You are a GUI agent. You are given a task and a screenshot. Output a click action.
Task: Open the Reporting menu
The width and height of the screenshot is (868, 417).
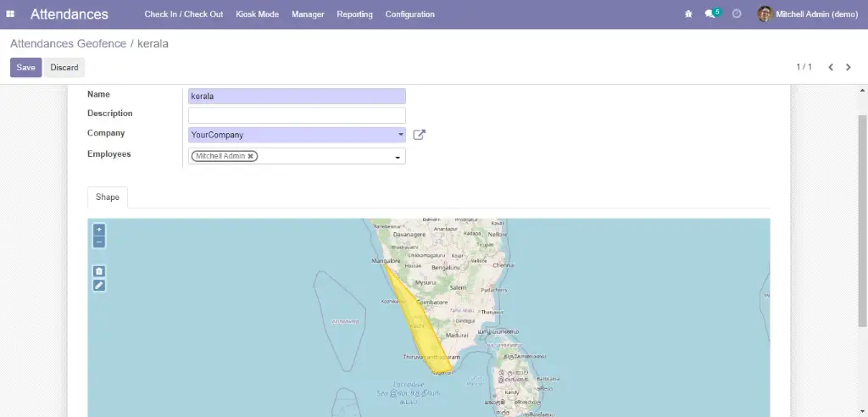click(x=354, y=14)
